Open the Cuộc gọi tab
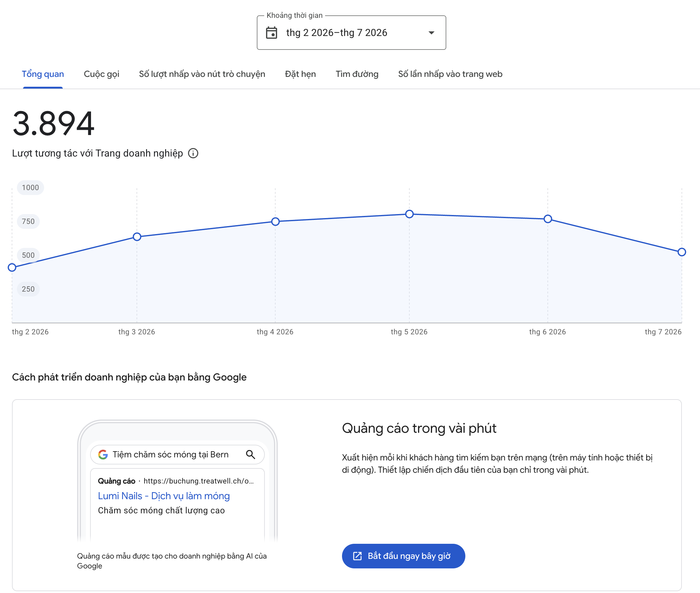 (101, 74)
